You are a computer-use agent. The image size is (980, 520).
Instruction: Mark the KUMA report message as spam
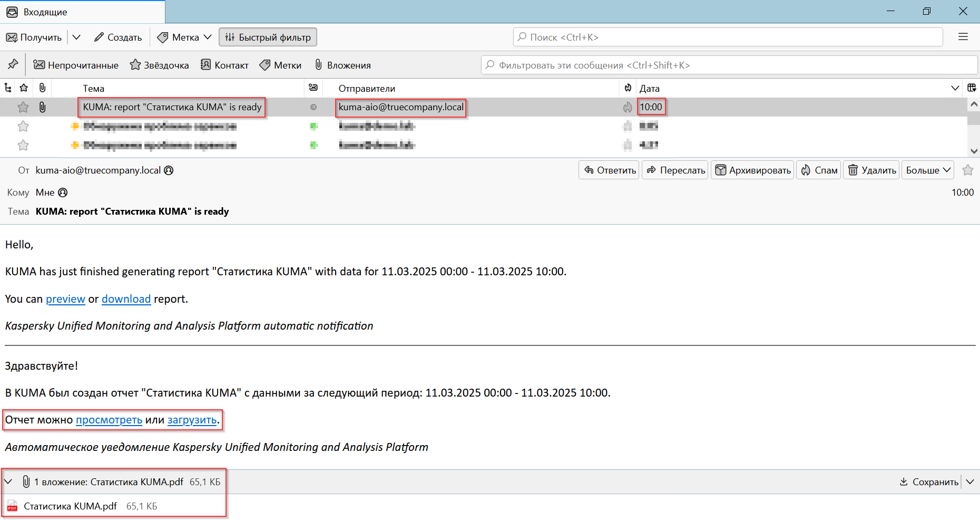[x=628, y=107]
